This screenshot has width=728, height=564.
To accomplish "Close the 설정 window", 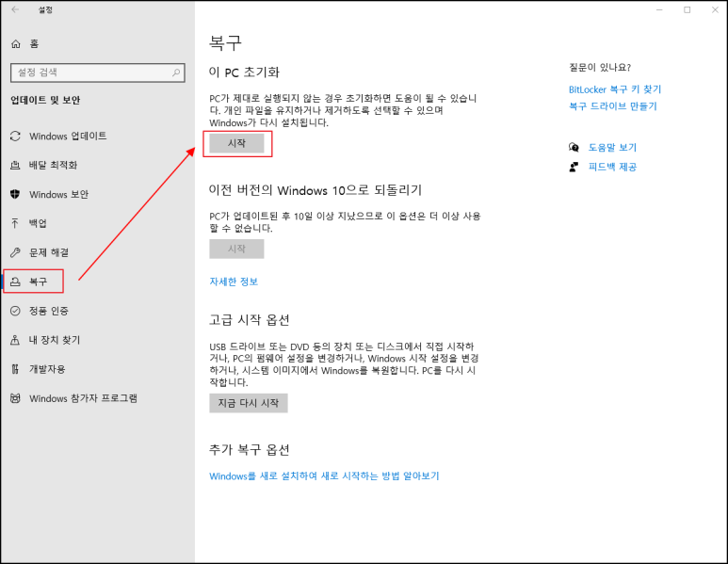I will click(x=715, y=9).
